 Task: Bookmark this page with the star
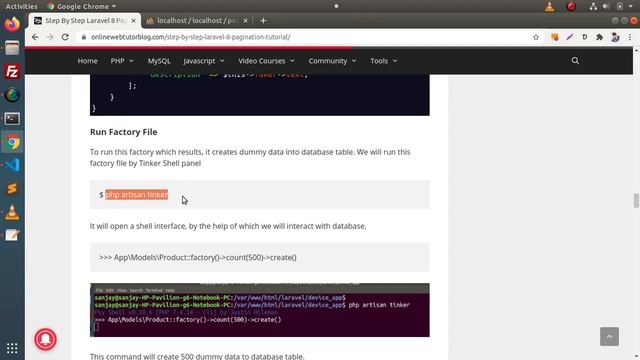(536, 37)
